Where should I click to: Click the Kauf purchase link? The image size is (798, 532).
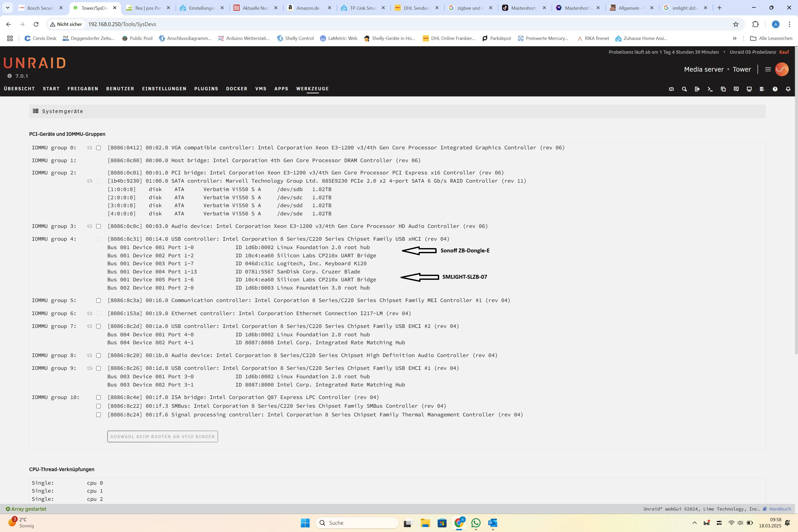click(784, 52)
